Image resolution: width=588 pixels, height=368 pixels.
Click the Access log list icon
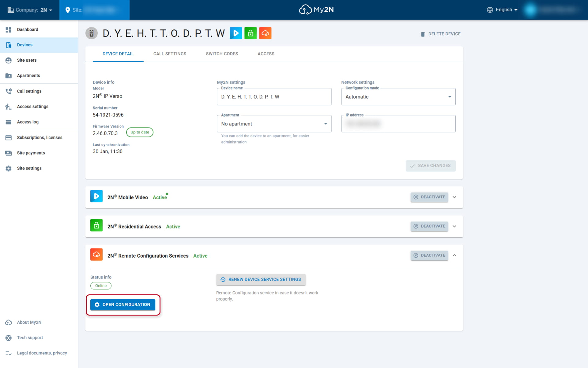9,122
